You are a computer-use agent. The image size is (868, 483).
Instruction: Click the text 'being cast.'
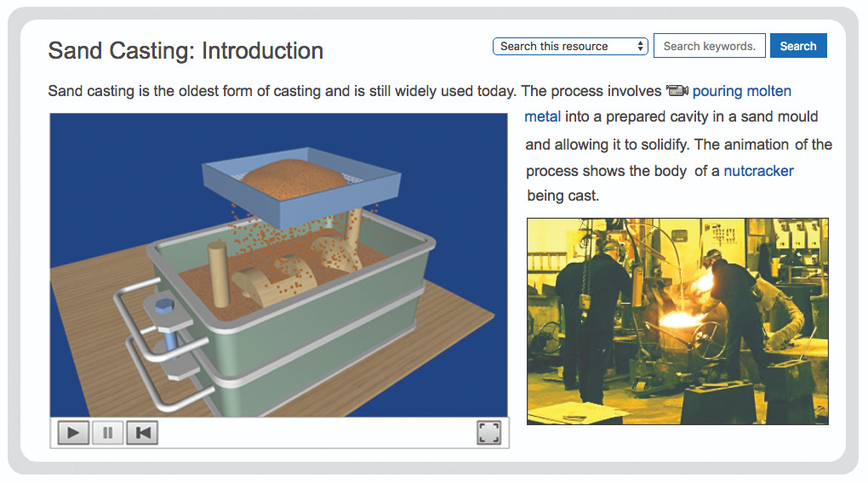(x=563, y=196)
